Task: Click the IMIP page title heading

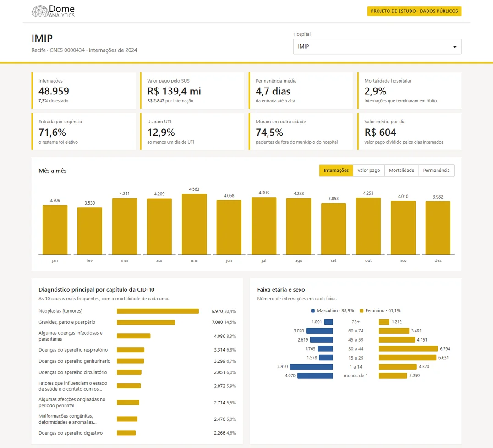Action: [42, 39]
